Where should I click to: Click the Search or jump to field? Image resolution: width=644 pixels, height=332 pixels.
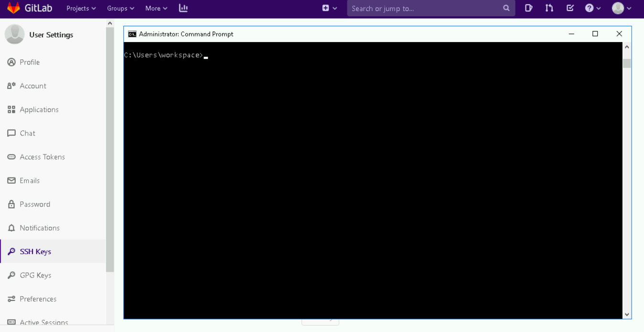click(x=425, y=8)
